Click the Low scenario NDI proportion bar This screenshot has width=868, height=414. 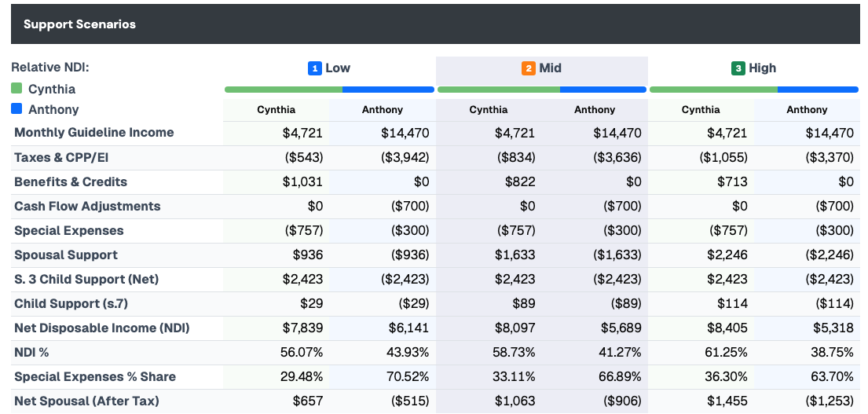point(329,90)
